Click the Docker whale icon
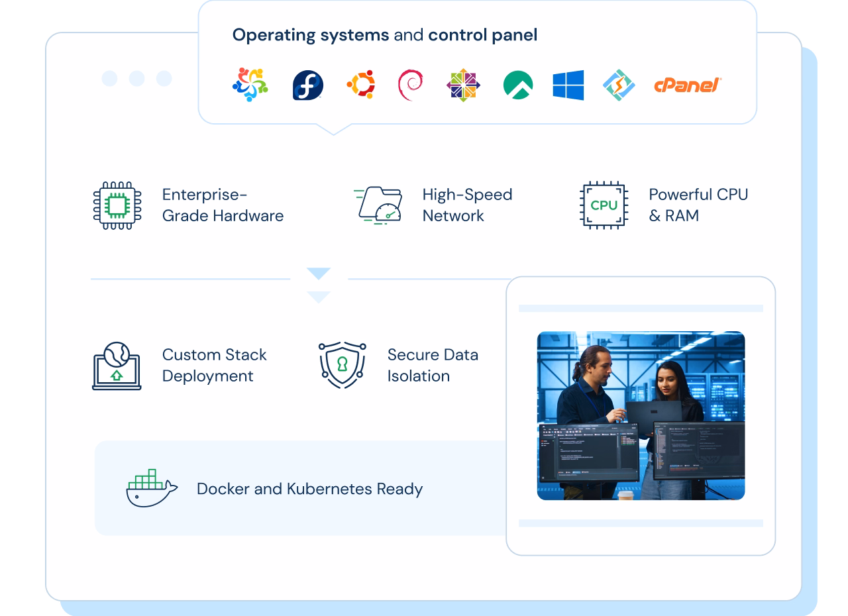The height and width of the screenshot is (616, 848). coord(152,489)
